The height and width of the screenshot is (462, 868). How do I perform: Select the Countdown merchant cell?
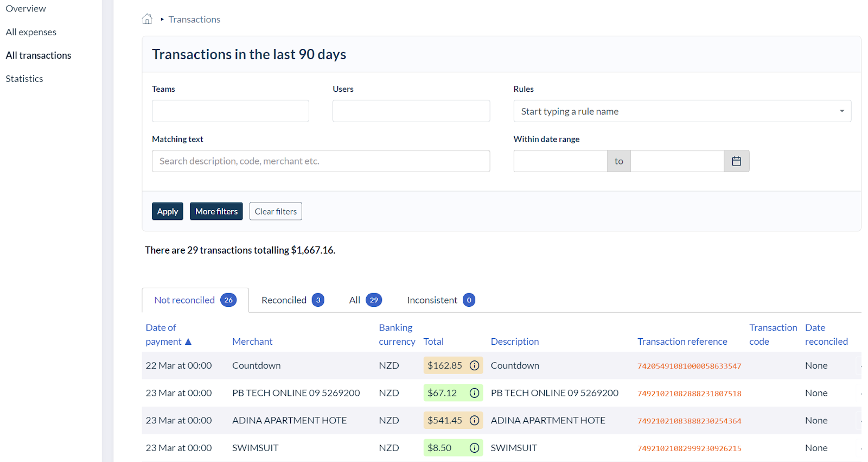(x=257, y=365)
